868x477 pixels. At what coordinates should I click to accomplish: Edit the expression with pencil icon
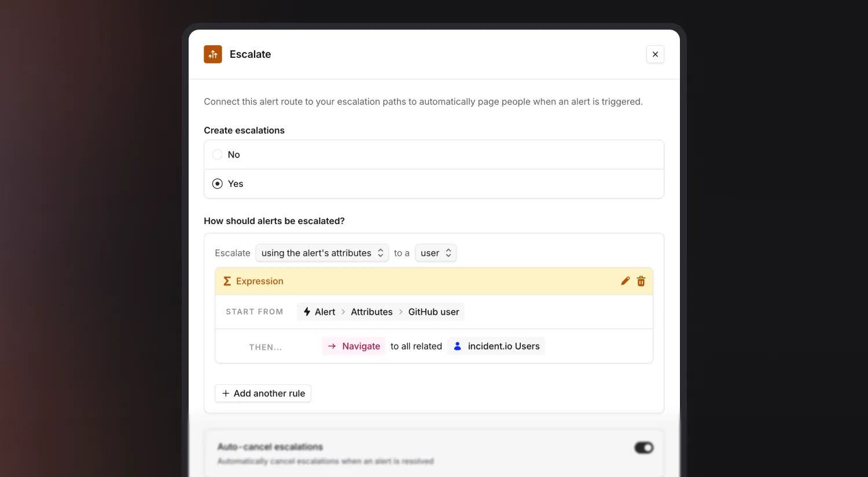point(625,281)
